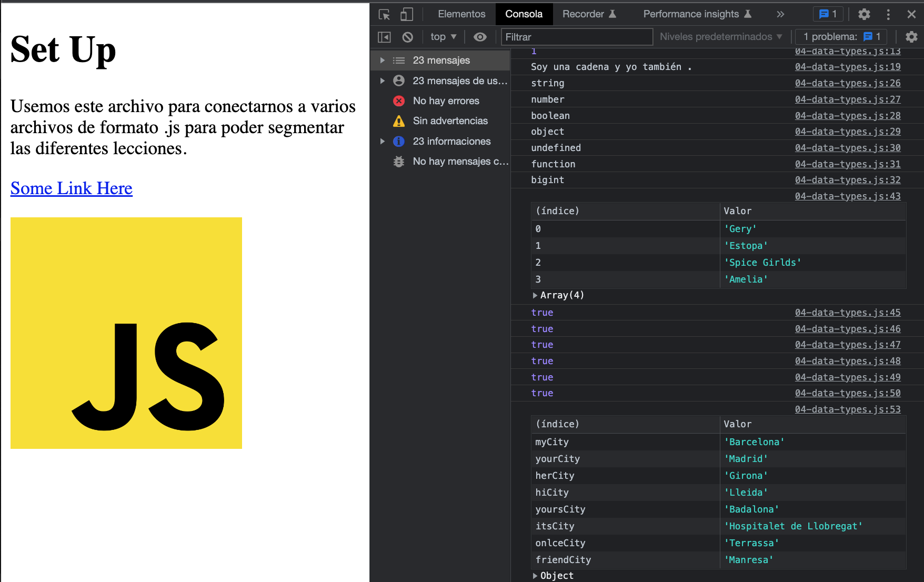Open the DevTools three-dot menu
924x582 pixels.
point(888,14)
